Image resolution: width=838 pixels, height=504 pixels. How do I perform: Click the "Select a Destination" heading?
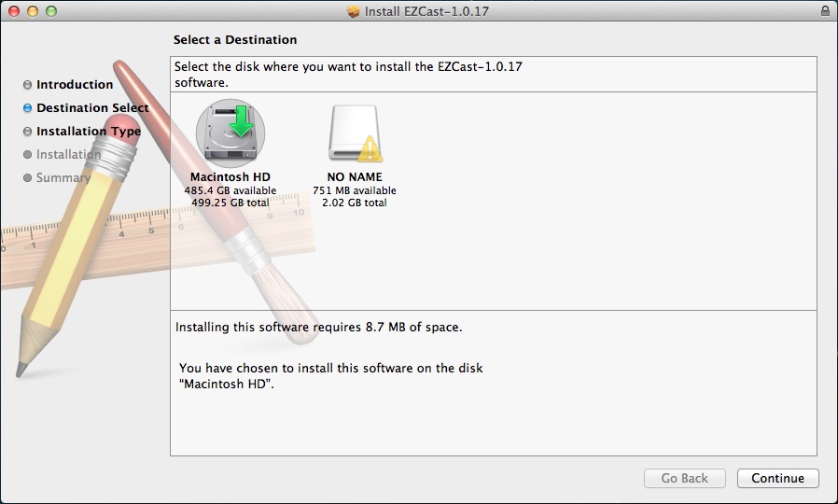235,39
